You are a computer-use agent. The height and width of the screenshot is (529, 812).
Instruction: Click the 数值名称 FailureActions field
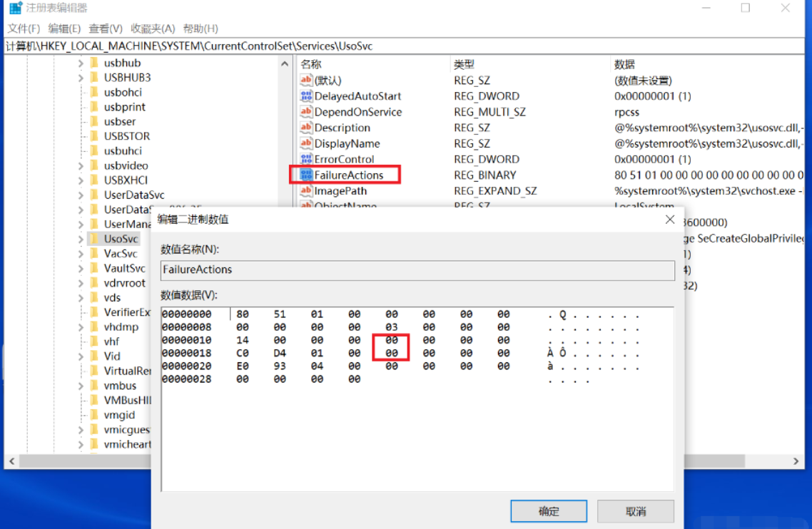417,270
